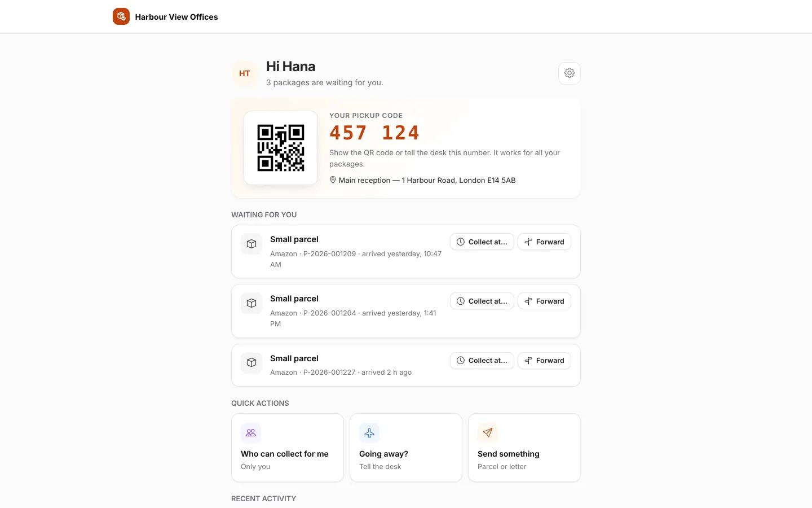Click the people icon on the collect card
Viewport: 812px width, 508px height.
251,433
